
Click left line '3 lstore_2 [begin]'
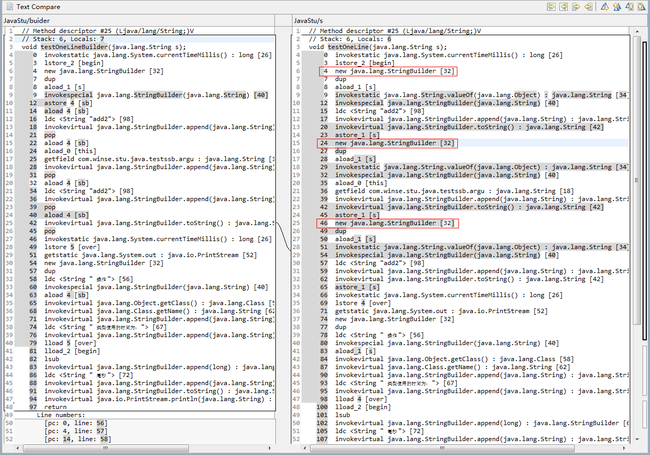pos(68,63)
